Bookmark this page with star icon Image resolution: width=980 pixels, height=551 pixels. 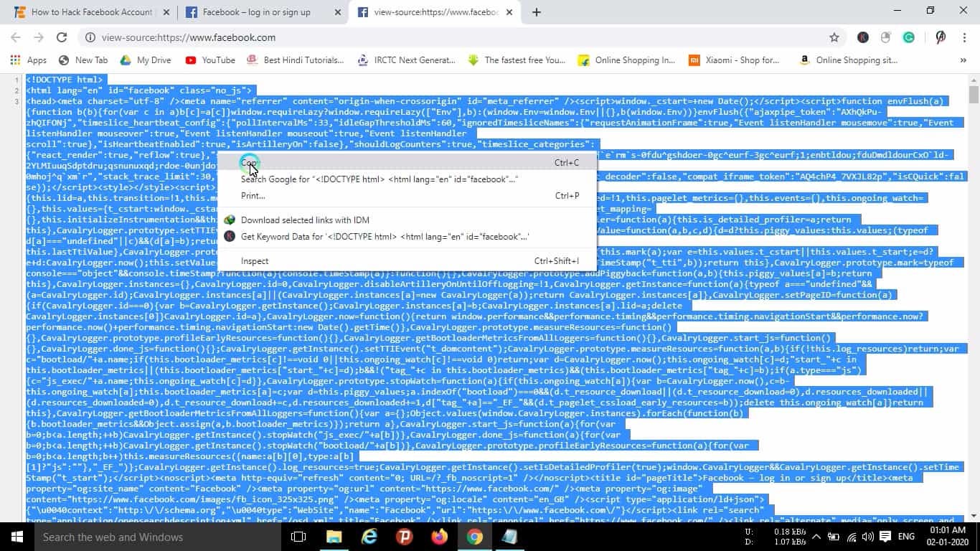pos(834,37)
